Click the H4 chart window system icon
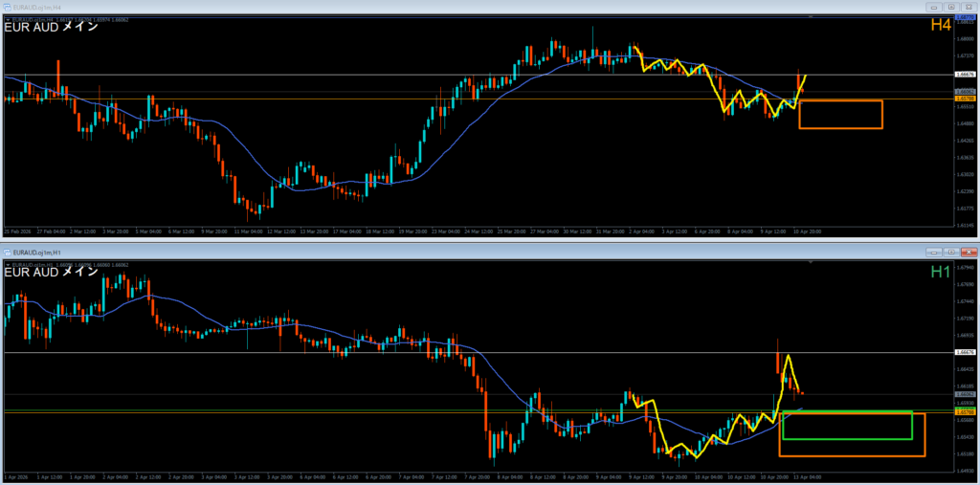This screenshot has height=485, width=980. click(8, 6)
